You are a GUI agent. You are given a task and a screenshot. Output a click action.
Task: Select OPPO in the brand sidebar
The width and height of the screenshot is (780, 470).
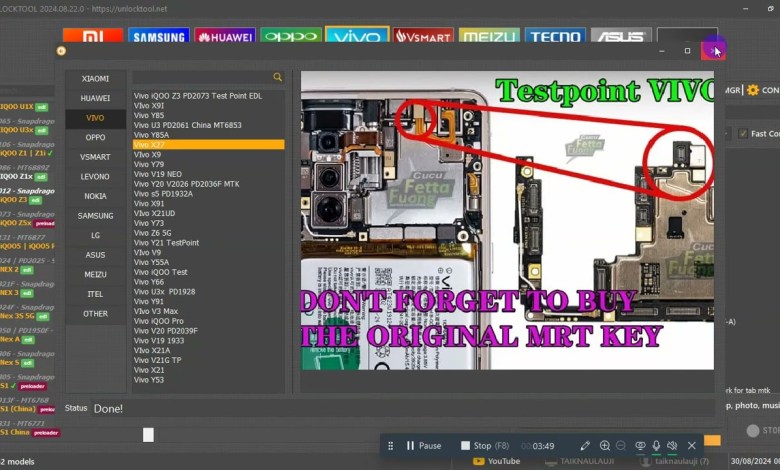coord(96,137)
